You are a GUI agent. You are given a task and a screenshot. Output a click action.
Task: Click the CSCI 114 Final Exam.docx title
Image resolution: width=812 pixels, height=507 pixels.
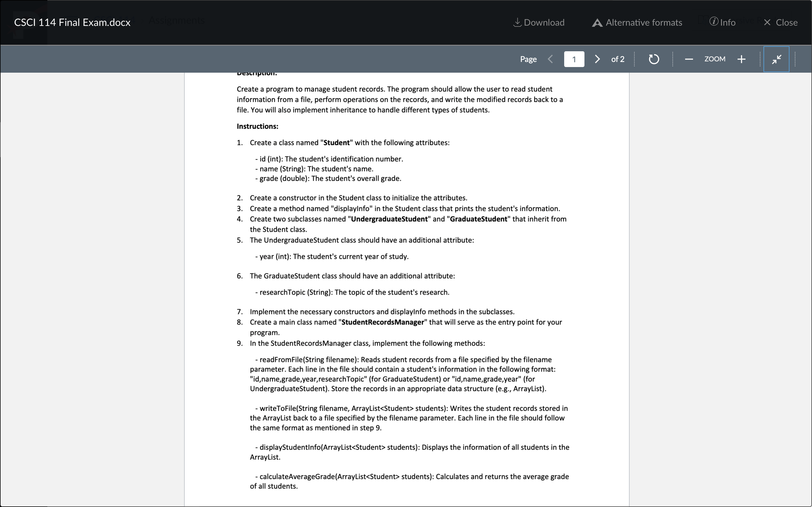click(x=72, y=22)
